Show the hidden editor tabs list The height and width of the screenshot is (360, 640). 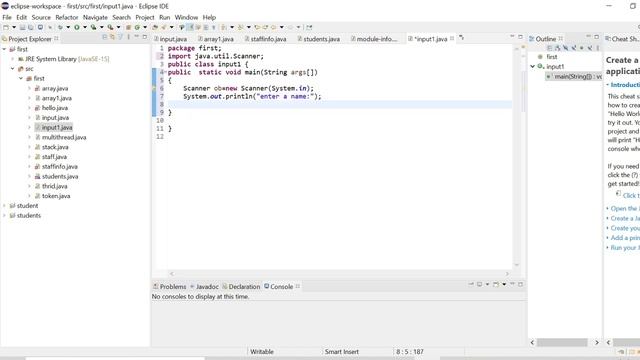[461, 38]
